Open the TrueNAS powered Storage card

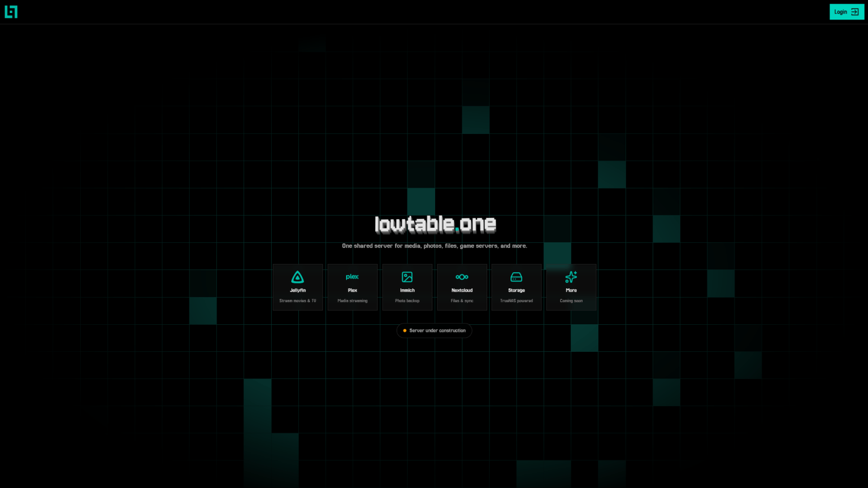(x=516, y=287)
